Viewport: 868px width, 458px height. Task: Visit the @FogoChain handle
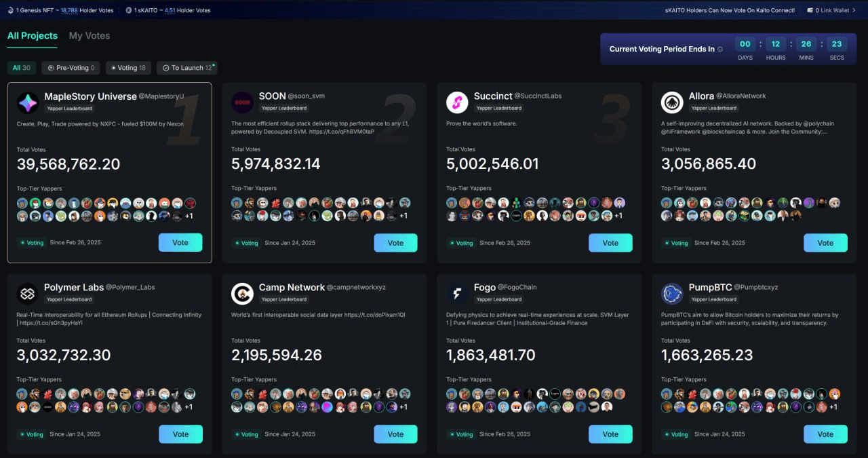click(x=517, y=288)
